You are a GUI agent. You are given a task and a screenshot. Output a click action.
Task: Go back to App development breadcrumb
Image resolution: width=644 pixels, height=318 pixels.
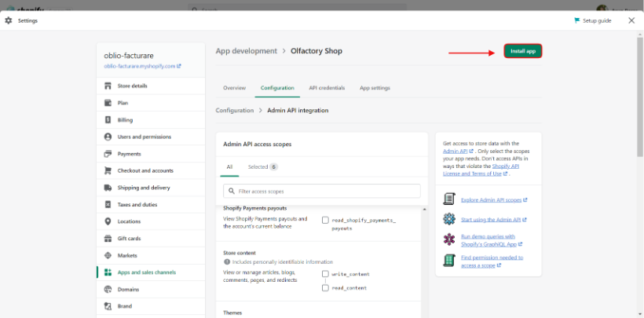point(247,51)
